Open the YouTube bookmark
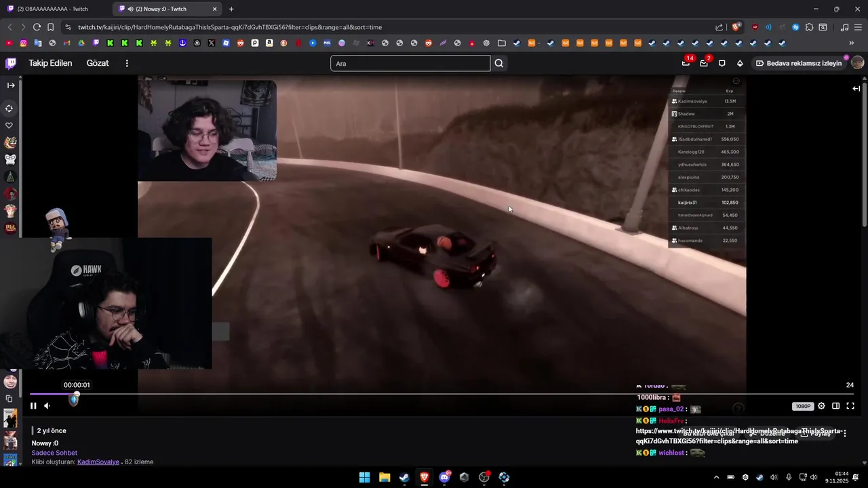This screenshot has width=868, height=488. 9,43
